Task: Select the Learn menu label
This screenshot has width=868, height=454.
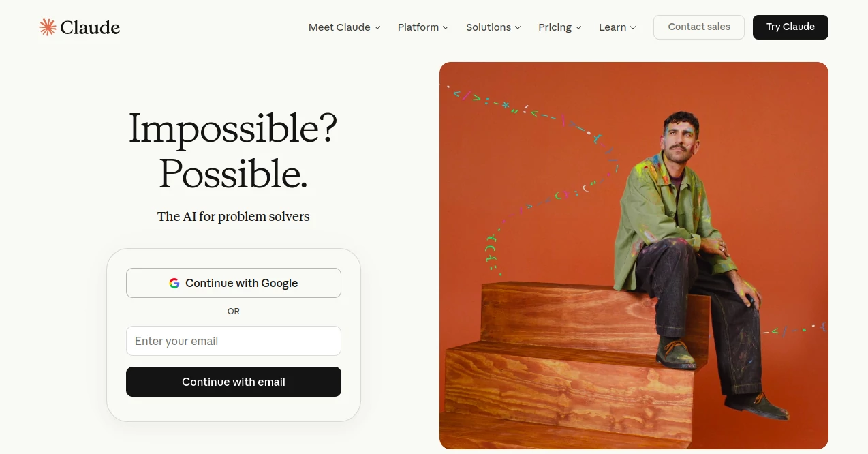Action: pos(613,27)
